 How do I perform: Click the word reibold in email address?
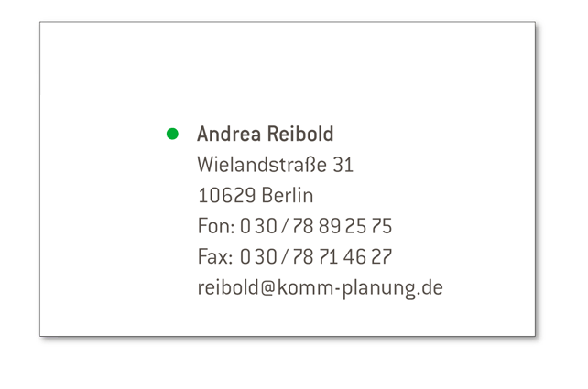click(x=228, y=287)
